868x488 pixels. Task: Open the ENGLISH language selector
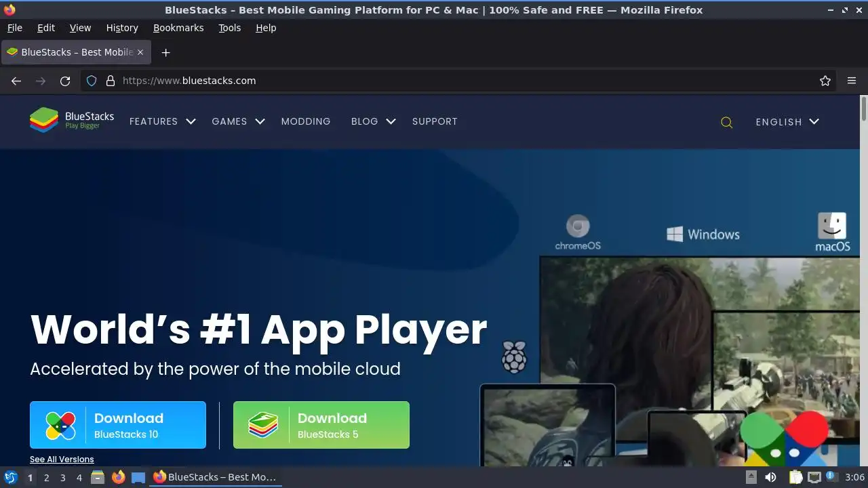pos(787,122)
